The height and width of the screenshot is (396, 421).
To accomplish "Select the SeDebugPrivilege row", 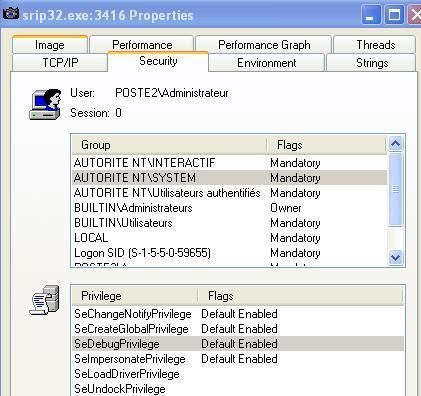I will pyautogui.click(x=238, y=344).
